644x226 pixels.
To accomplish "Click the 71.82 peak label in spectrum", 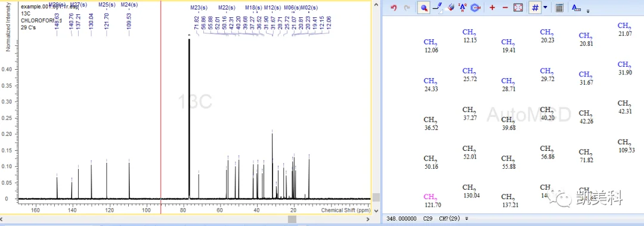I will (197, 23).
